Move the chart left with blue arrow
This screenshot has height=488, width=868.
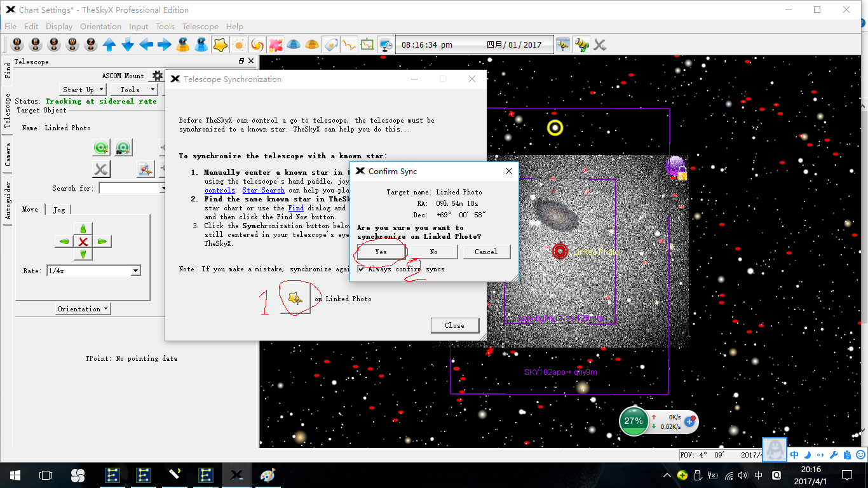click(146, 44)
